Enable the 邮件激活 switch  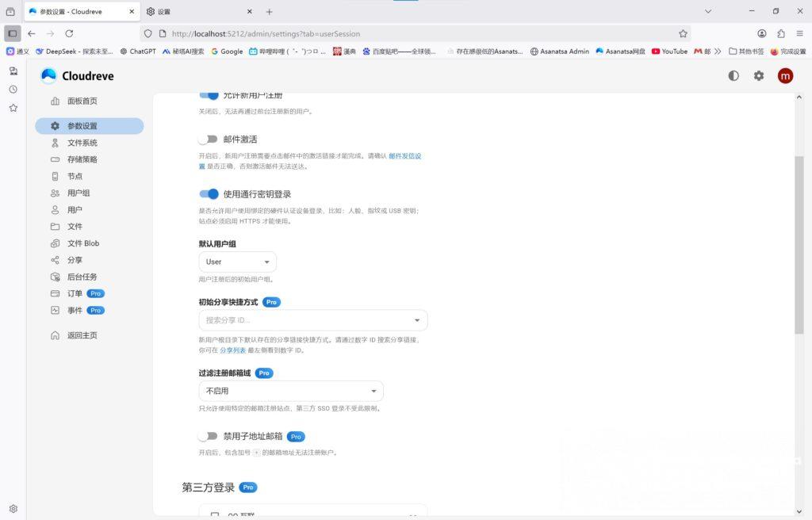click(209, 140)
